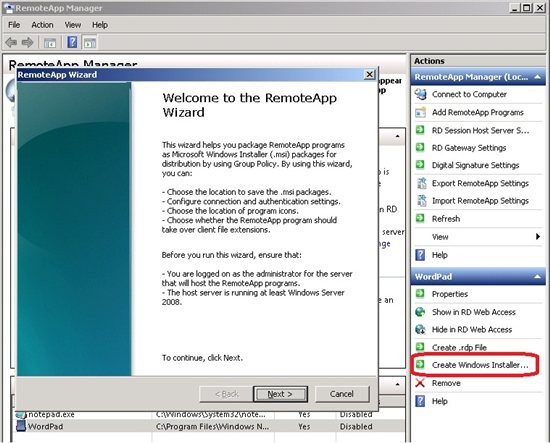
Task: Click the Forward arrow toolbar icon
Action: click(x=27, y=43)
